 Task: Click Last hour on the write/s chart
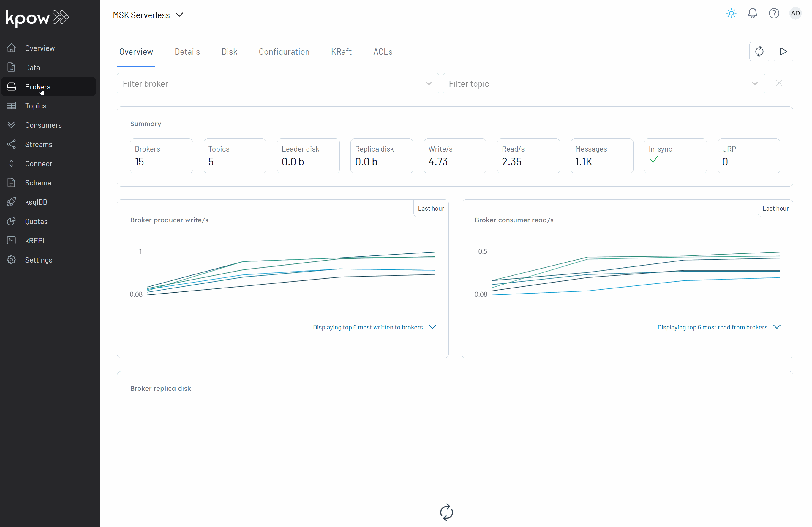click(x=431, y=209)
